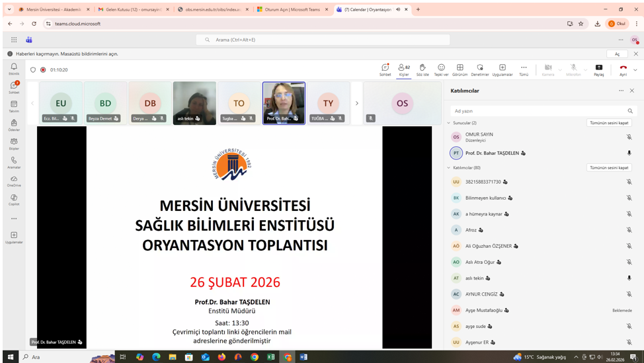Open the Sohbet chat panel in meeting toolbar
644x363 pixels.
coord(385,69)
